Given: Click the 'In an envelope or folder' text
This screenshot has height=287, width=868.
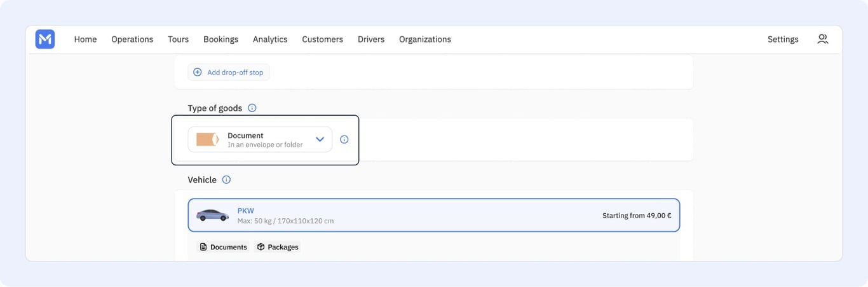Looking at the screenshot, I should click(265, 144).
